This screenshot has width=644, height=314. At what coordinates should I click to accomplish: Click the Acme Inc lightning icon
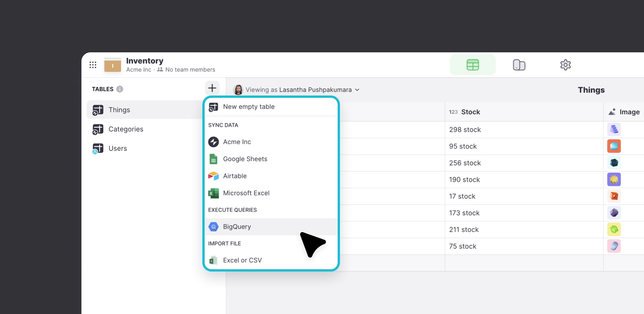214,142
